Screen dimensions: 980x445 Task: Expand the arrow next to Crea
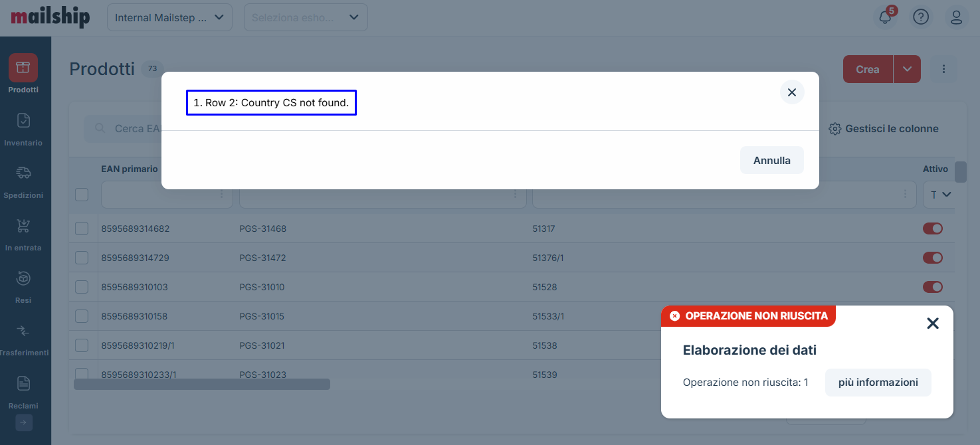pyautogui.click(x=907, y=69)
